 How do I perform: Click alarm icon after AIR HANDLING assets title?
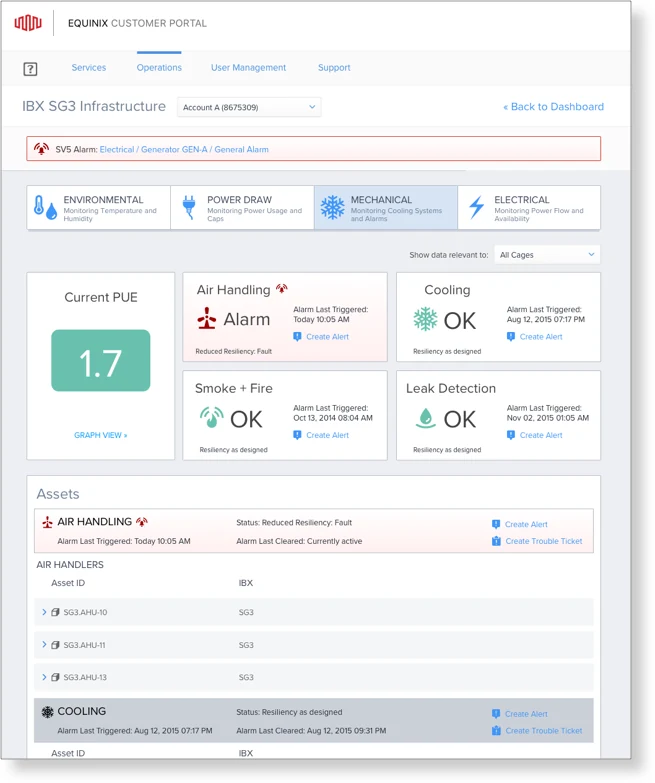point(142,522)
